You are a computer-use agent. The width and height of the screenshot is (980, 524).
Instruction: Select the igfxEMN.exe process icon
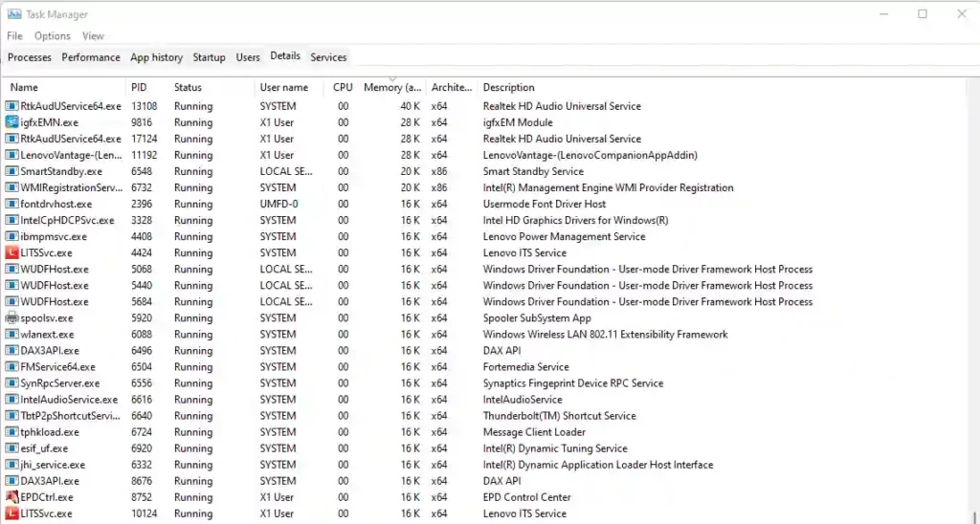pyautogui.click(x=11, y=122)
